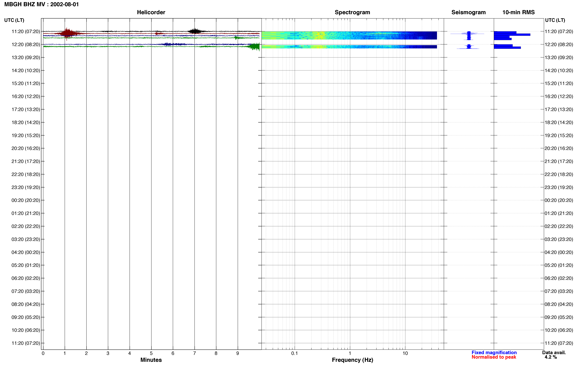This screenshot has height=368, width=588.
Task: Click the 17:20 (13:20) label on the RMS axis
Action: (x=559, y=109)
